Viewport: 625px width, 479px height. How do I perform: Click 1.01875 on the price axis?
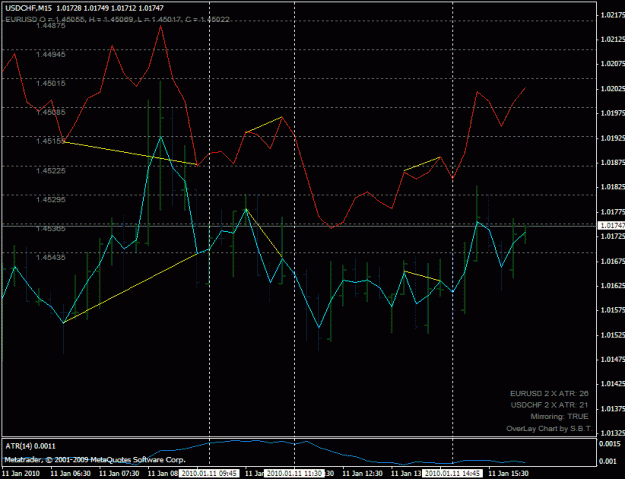pyautogui.click(x=613, y=163)
